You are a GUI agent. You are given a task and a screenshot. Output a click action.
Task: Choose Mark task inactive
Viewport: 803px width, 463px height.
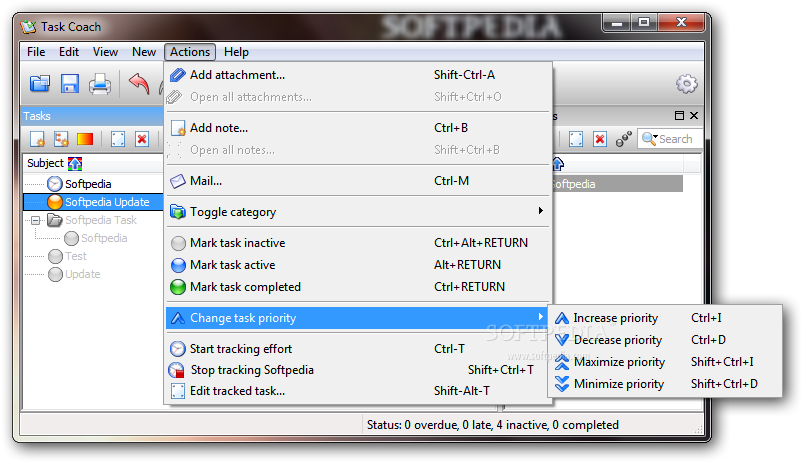coord(358,243)
